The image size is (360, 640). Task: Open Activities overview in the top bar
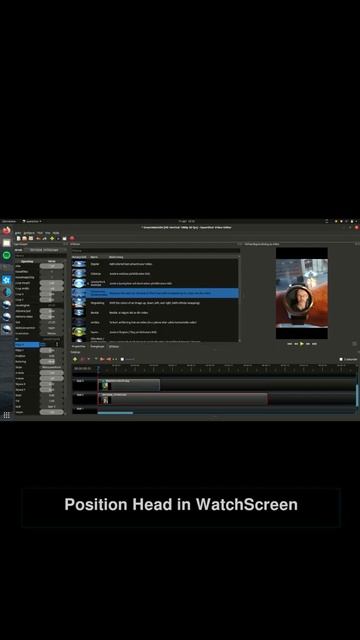click(8, 221)
